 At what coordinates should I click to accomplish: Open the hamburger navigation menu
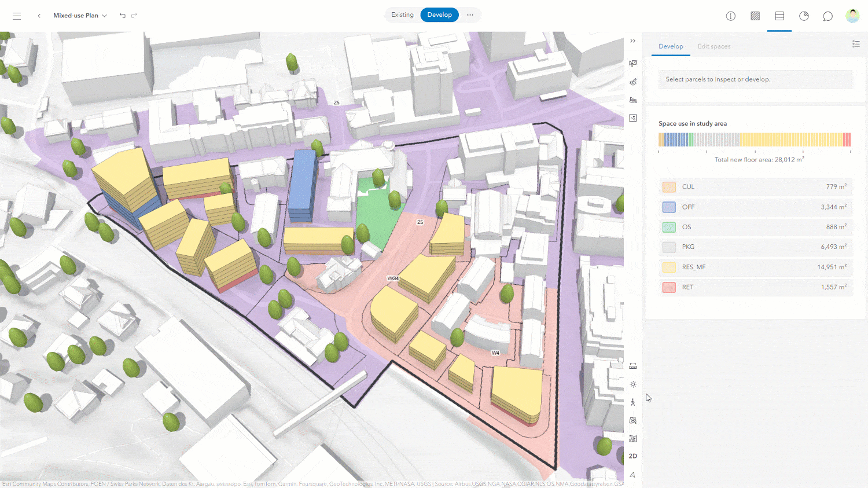(x=17, y=16)
